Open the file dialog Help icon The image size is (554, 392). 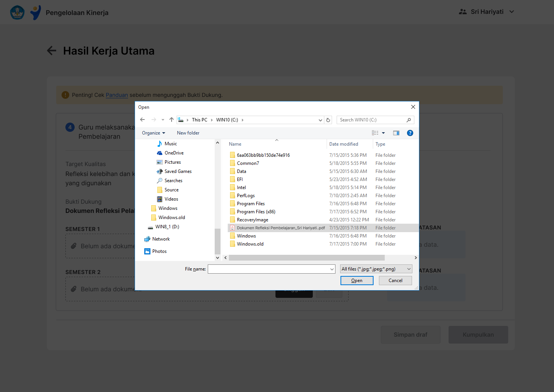click(410, 133)
